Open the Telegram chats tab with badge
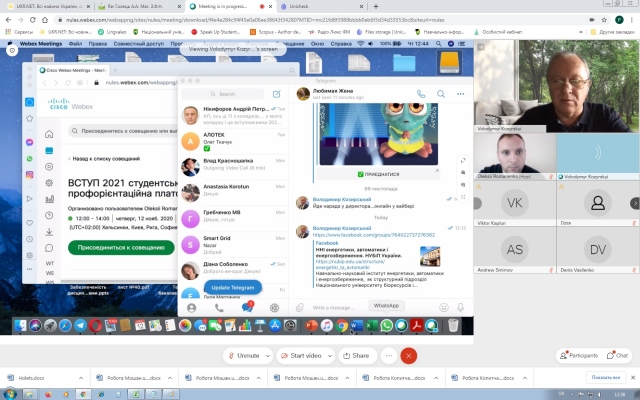Viewport: 640px width, 400px height. pyautogui.click(x=247, y=307)
